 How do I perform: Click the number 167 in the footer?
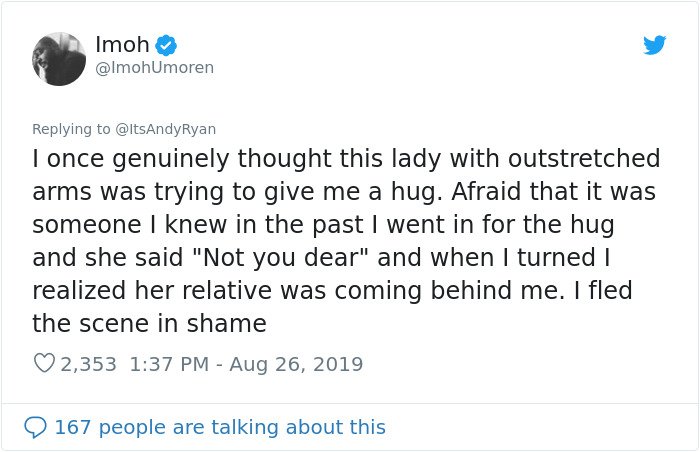point(73,427)
